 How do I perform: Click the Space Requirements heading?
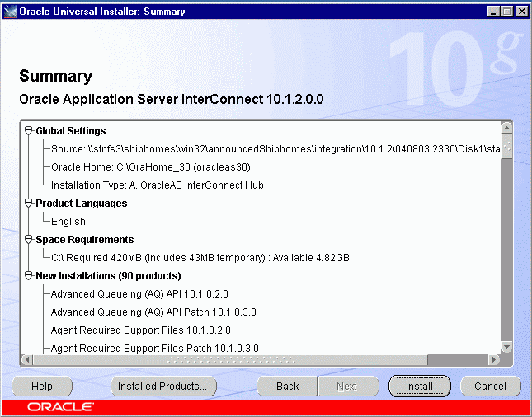tap(85, 239)
